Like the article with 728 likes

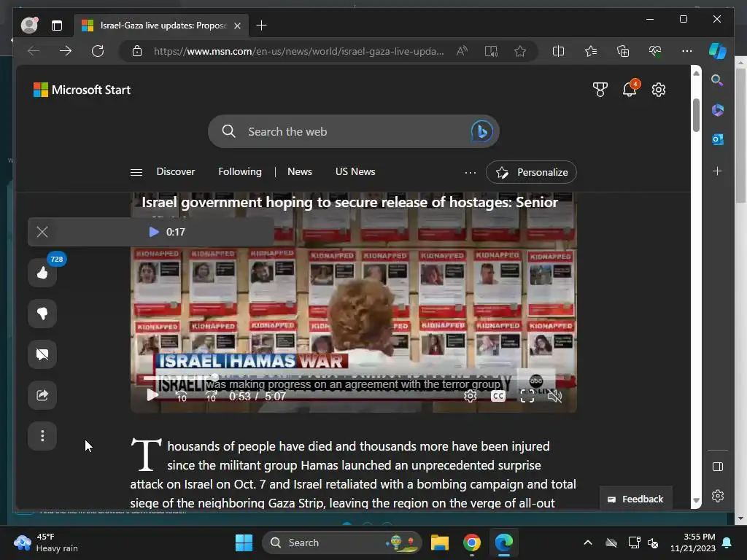[x=42, y=273]
